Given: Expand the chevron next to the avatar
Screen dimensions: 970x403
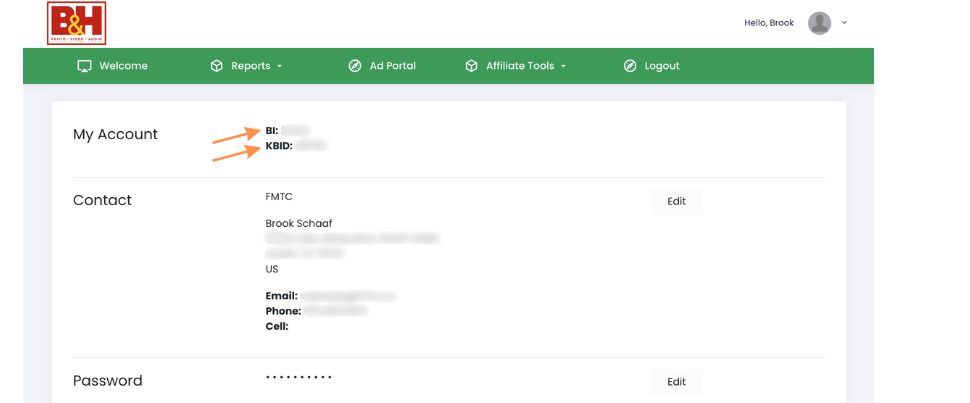Looking at the screenshot, I should tap(844, 23).
